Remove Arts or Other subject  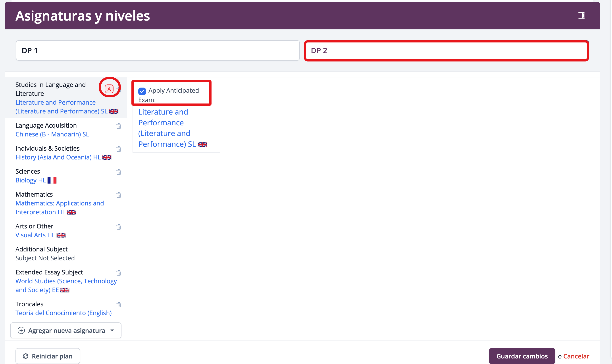(x=119, y=227)
